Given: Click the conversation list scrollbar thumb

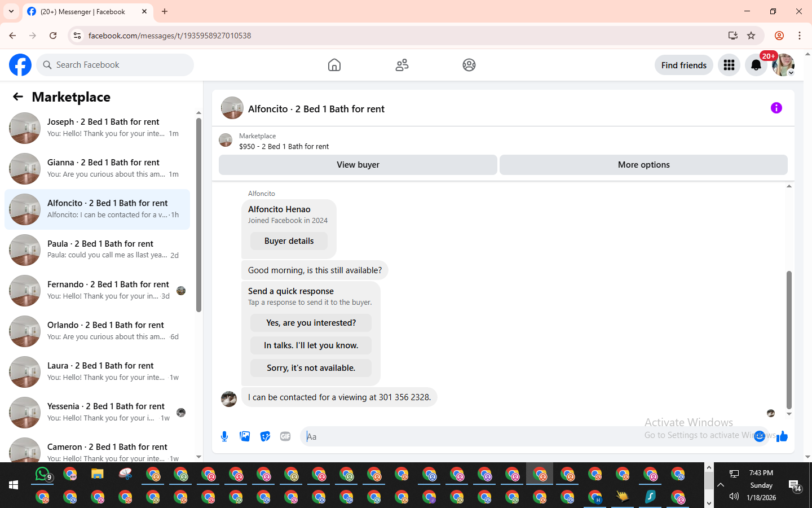Looking at the screenshot, I should [x=198, y=214].
